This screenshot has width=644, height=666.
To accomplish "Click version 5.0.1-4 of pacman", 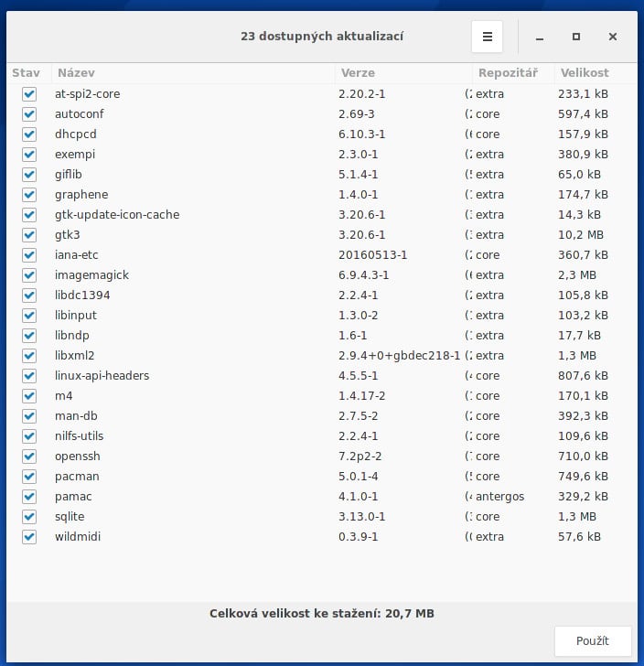I will 358,477.
